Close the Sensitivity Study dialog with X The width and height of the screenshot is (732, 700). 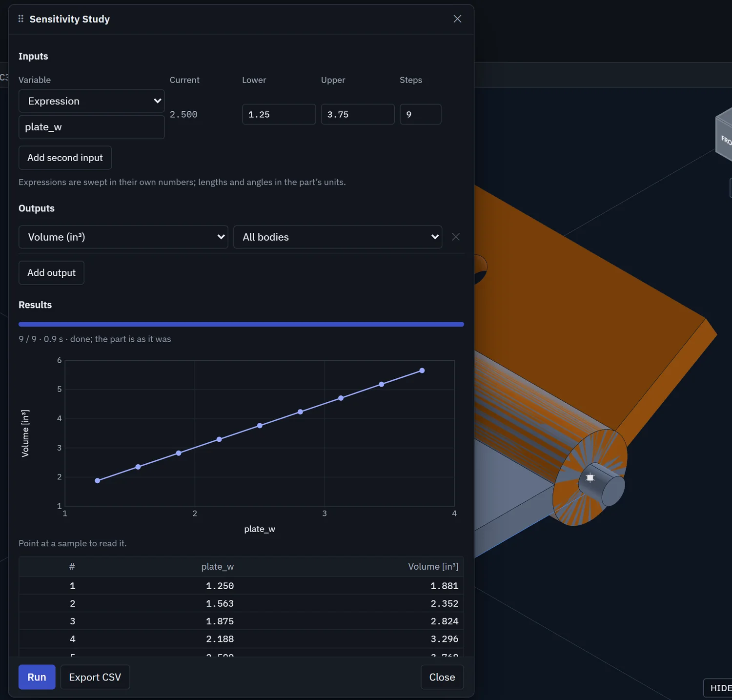coord(457,19)
